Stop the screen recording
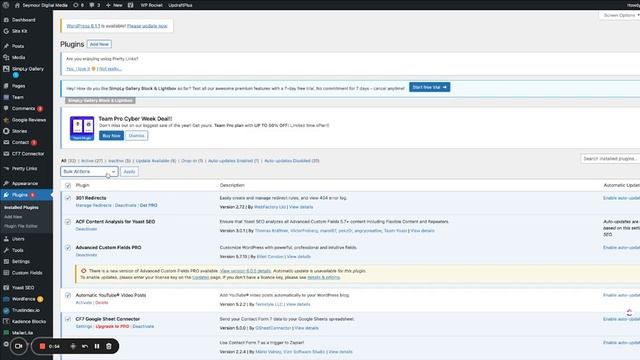The image size is (640, 360). pos(42,346)
